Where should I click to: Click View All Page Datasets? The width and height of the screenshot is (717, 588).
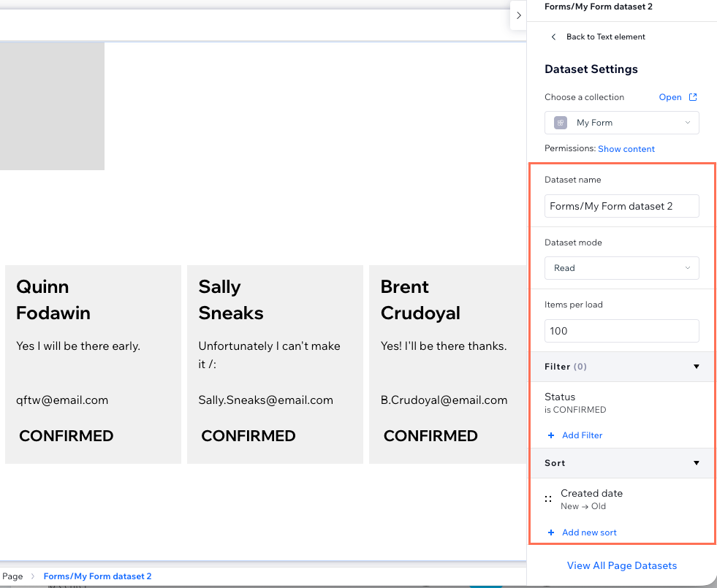pos(621,565)
